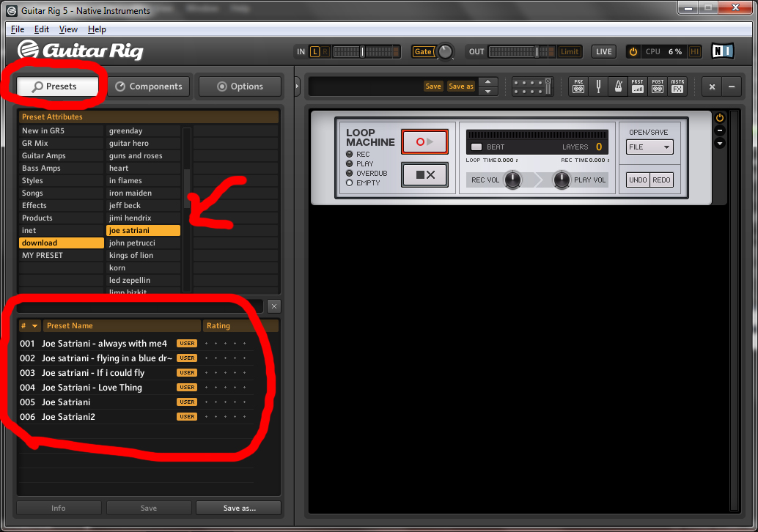This screenshot has height=532, width=758.
Task: Toggle the CPU power icon
Action: click(x=633, y=52)
